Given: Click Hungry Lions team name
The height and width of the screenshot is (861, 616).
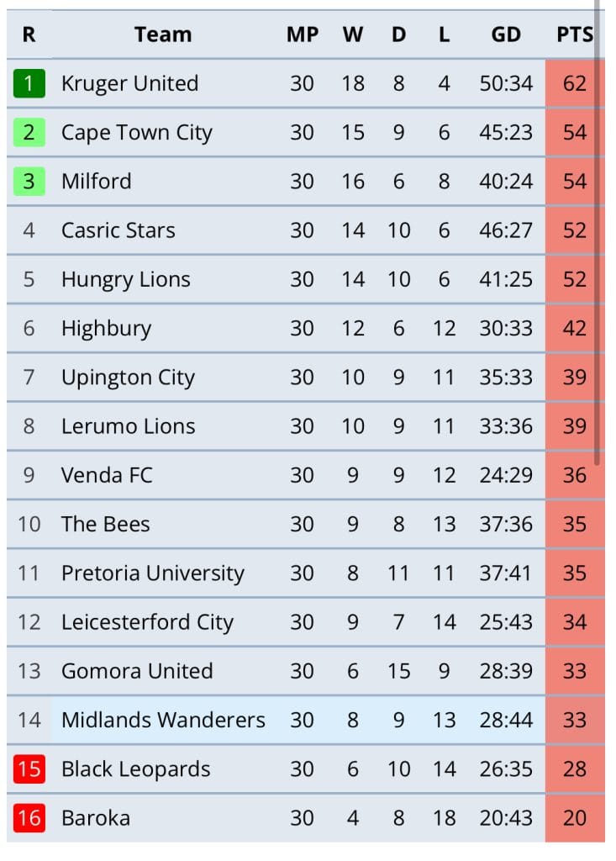Looking at the screenshot, I should coord(126,279).
